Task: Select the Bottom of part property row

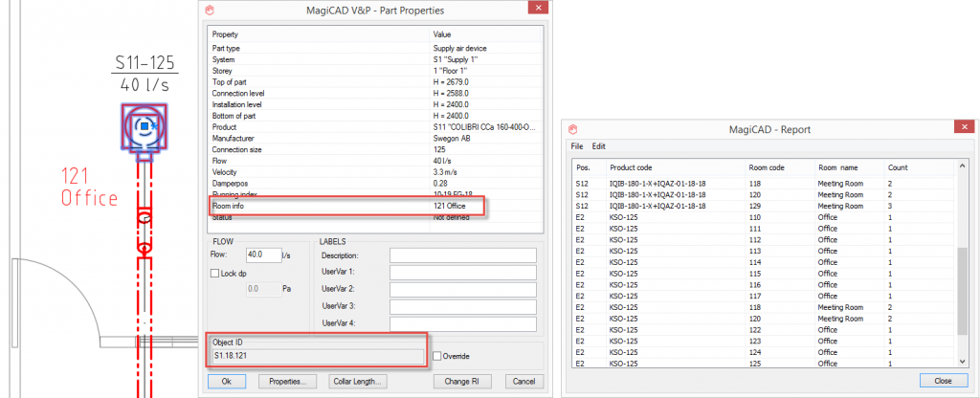Action: click(x=375, y=116)
